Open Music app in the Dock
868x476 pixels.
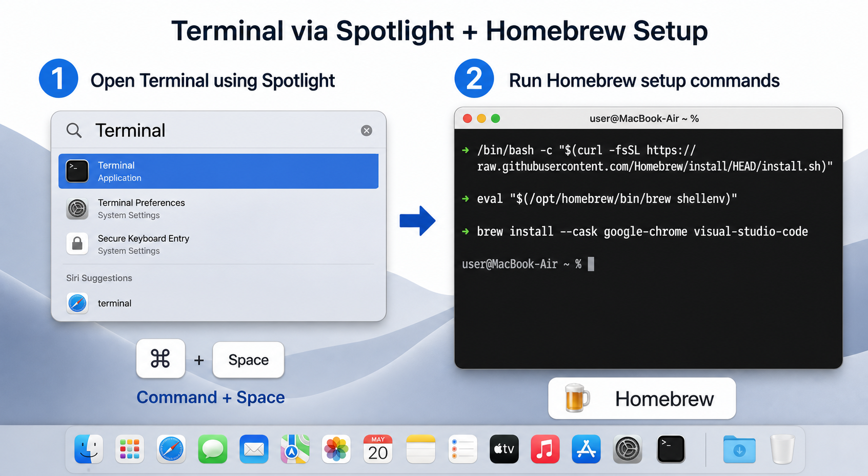click(545, 449)
